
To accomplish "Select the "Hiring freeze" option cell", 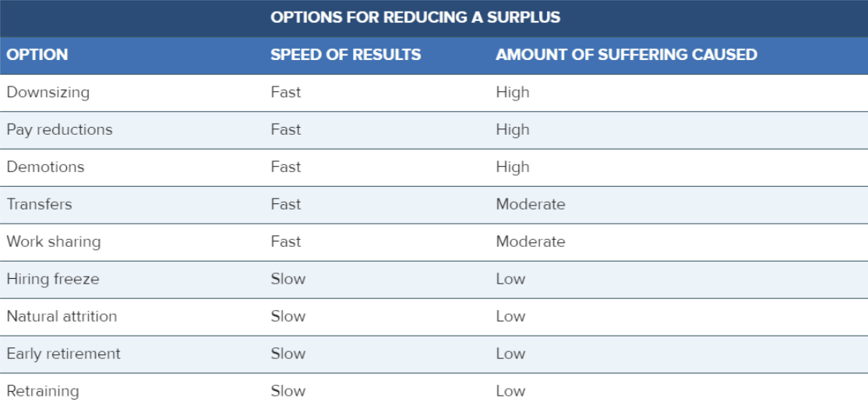I will 53,279.
